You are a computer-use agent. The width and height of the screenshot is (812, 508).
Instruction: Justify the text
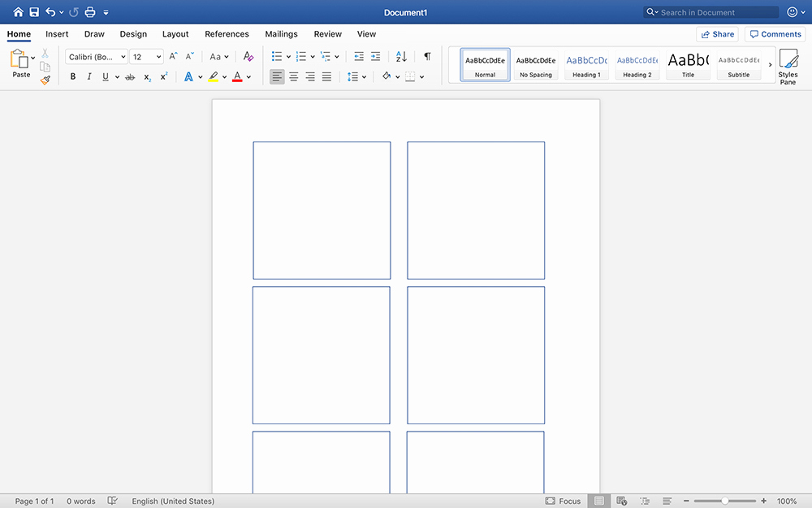(x=326, y=76)
